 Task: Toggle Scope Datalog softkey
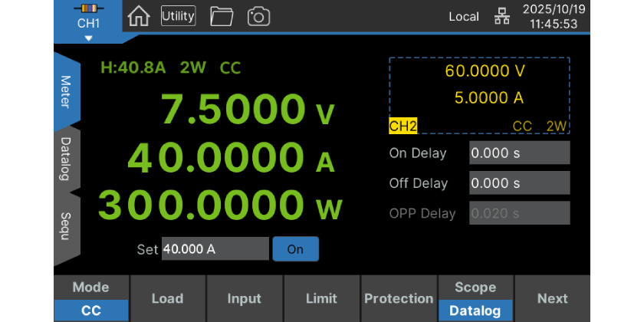[x=475, y=299]
